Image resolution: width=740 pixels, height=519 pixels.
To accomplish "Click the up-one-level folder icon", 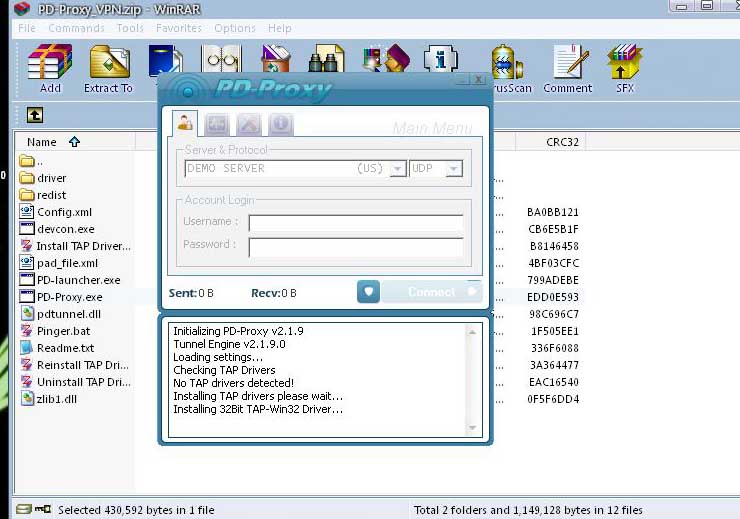I will [35, 115].
